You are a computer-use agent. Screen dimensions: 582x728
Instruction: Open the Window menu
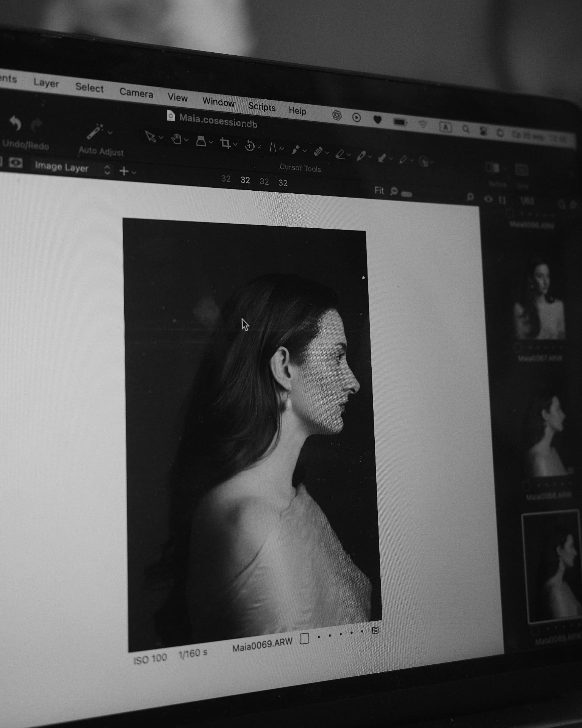[218, 102]
